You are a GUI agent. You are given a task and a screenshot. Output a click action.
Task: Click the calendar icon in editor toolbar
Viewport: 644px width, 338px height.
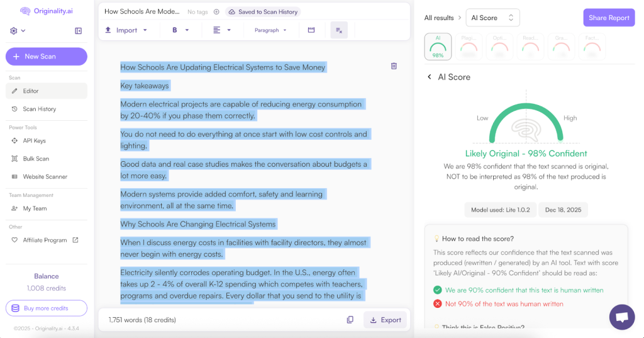[x=311, y=30]
